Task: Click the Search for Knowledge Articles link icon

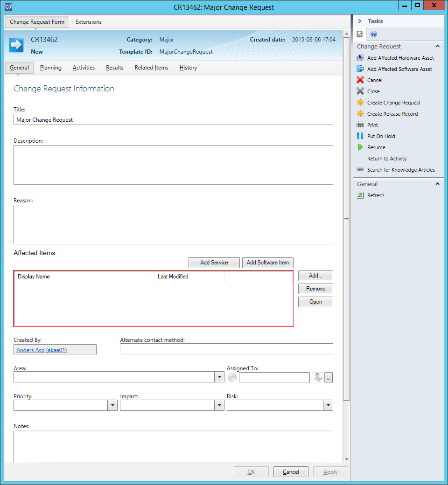Action: tap(360, 169)
